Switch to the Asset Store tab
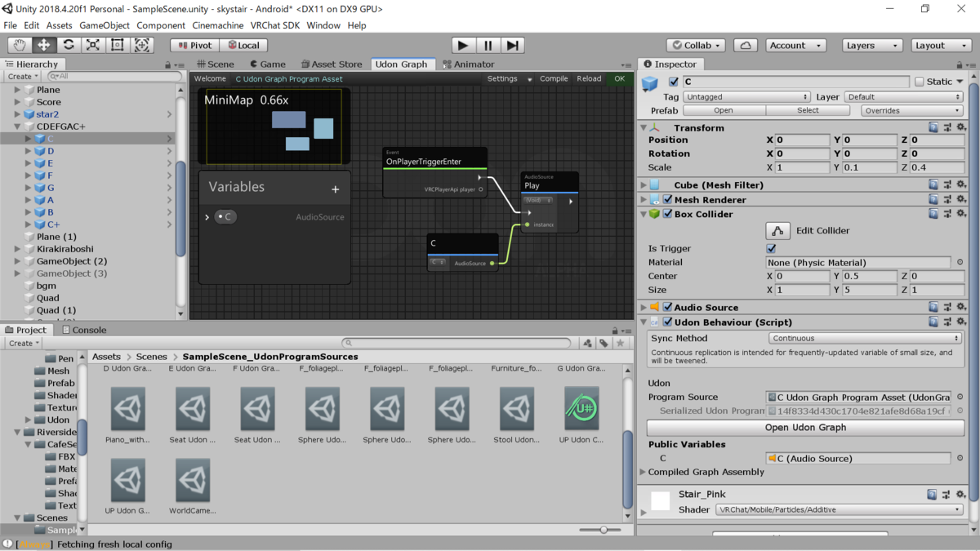980x551 pixels. coord(332,64)
